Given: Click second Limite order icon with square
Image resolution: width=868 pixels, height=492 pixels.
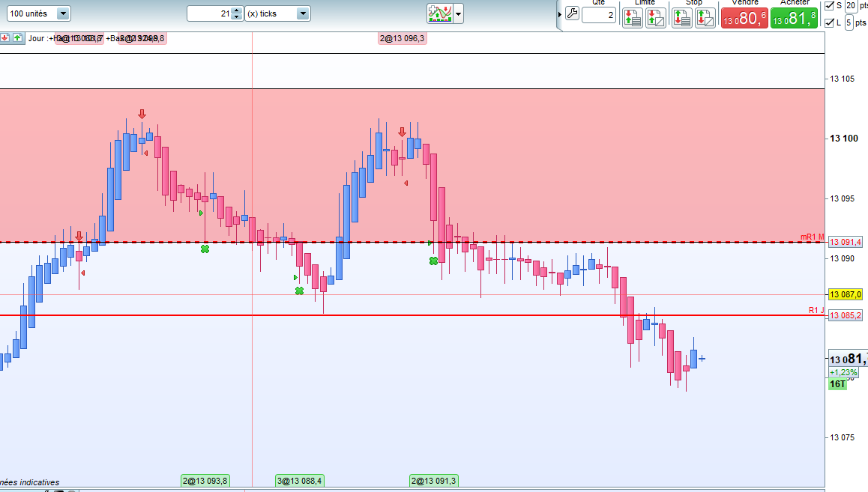Looking at the screenshot, I should [x=656, y=18].
